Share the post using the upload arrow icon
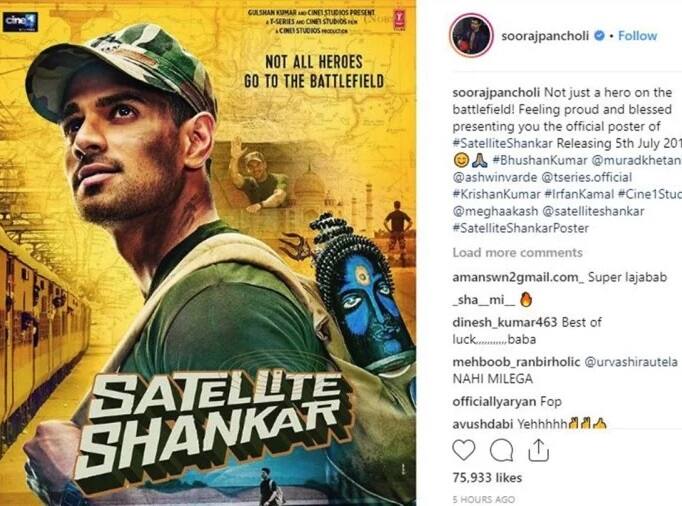Image resolution: width=682 pixels, height=506 pixels. 538,450
